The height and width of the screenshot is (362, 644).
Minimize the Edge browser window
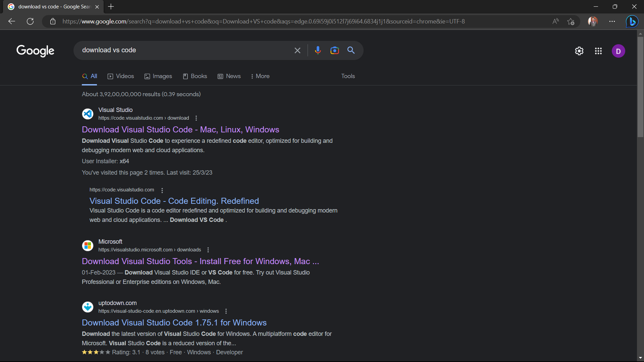pyautogui.click(x=596, y=7)
